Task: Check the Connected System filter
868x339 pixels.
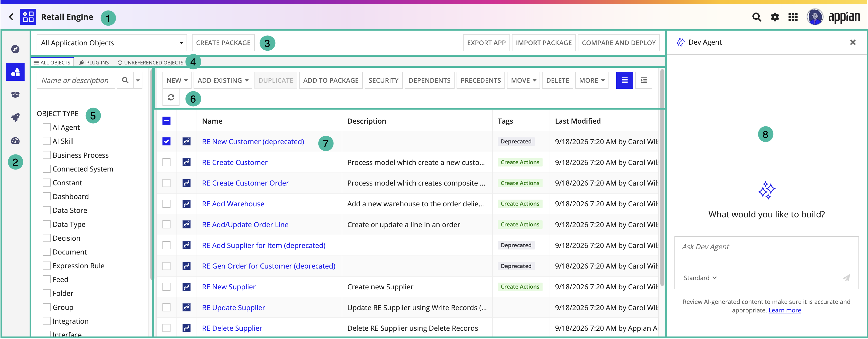Action: tap(46, 168)
